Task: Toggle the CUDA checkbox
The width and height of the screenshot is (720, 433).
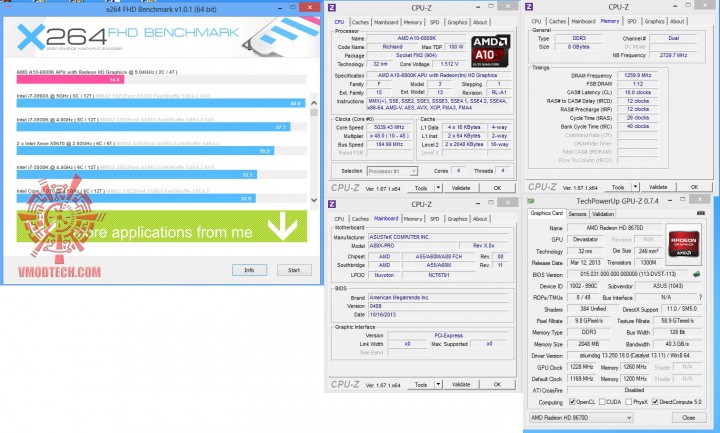Action: 602,402
